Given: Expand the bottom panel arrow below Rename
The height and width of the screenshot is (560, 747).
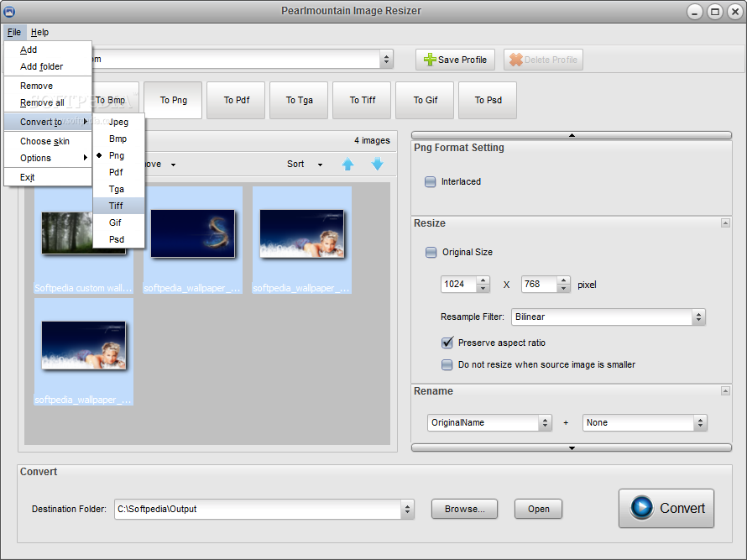Looking at the screenshot, I should pyautogui.click(x=572, y=447).
